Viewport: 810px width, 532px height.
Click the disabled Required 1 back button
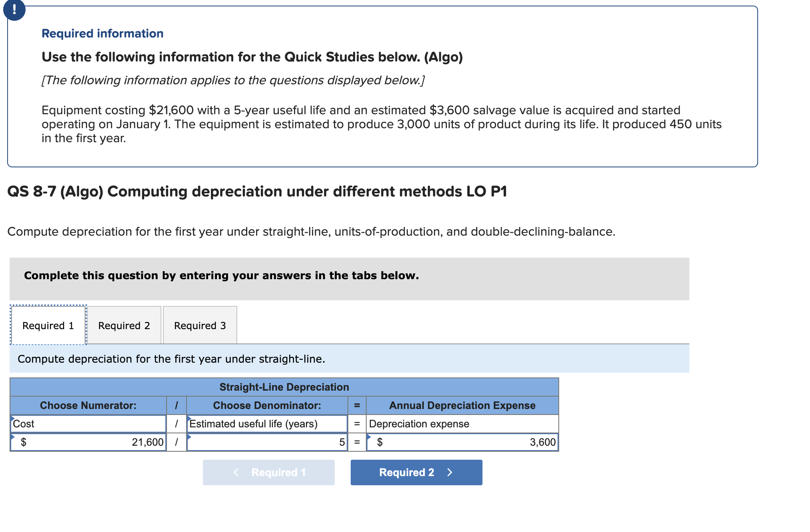(268, 472)
